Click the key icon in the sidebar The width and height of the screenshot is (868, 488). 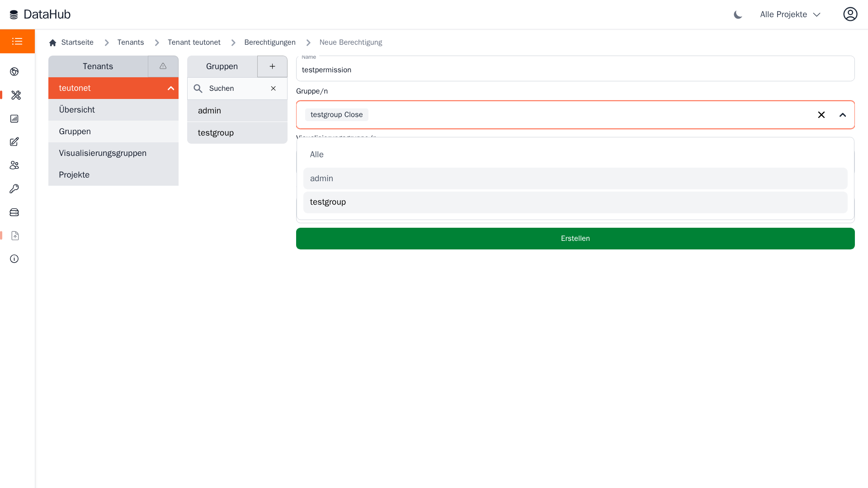tap(14, 189)
